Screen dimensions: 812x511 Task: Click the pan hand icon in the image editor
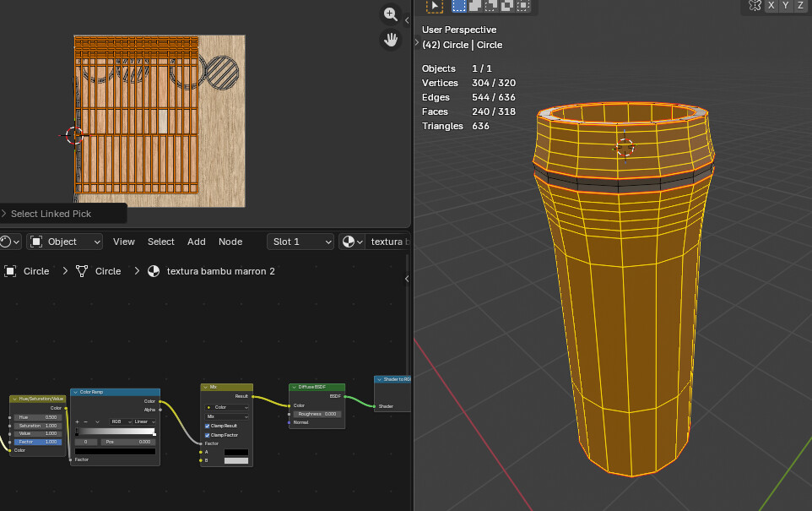pos(391,40)
